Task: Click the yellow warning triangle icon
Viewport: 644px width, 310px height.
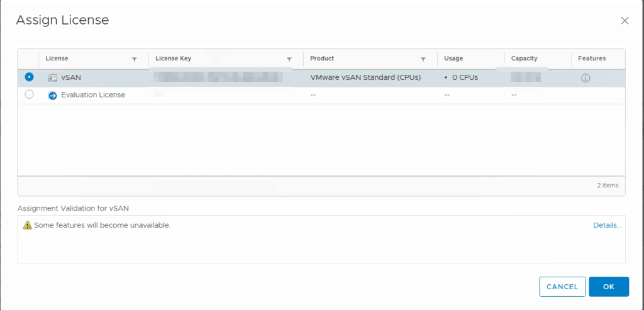Action: click(x=27, y=225)
